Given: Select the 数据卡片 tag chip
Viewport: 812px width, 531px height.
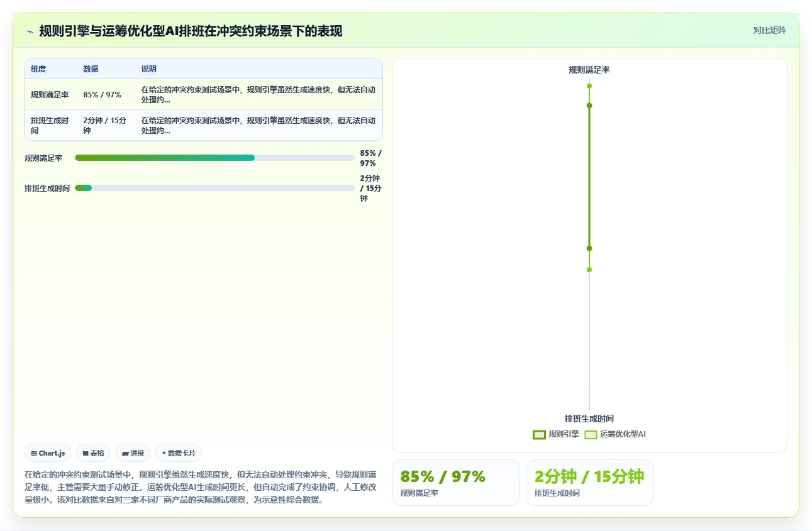Looking at the screenshot, I should point(179,453).
